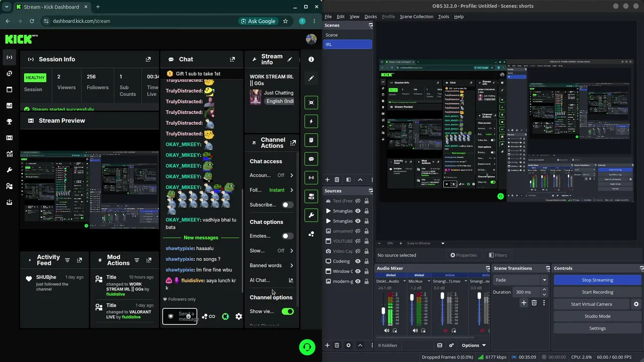The image size is (644, 362).
Task: Open Activity Feed filter options
Action: [67, 260]
